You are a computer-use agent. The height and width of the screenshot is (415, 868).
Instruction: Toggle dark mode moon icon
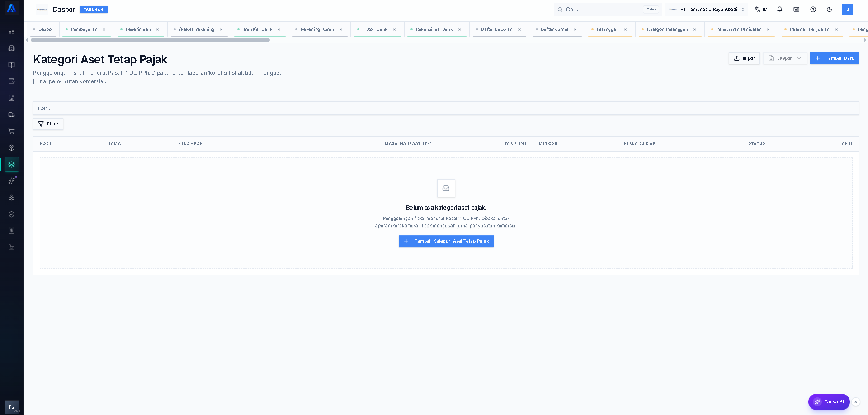pos(830,10)
